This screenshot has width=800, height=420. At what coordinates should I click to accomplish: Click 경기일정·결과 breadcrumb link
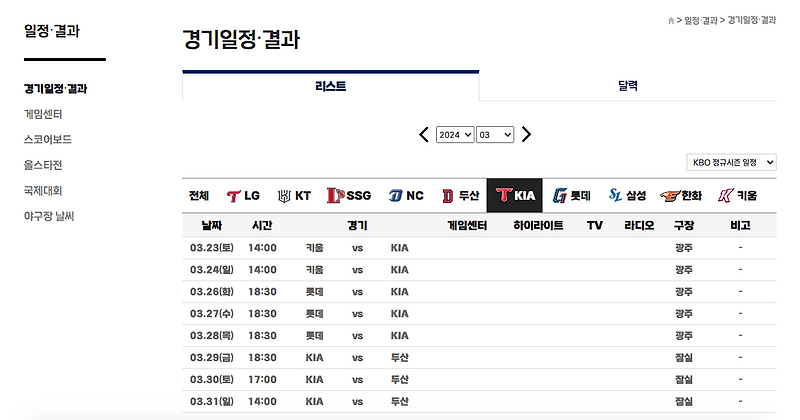pyautogui.click(x=752, y=20)
